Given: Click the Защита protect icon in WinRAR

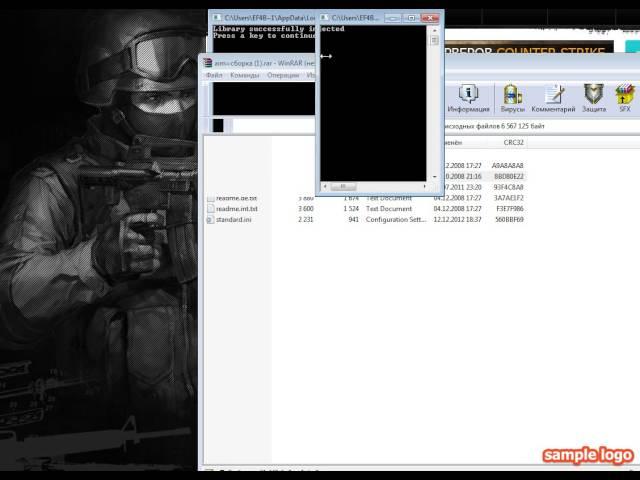Looking at the screenshot, I should click(594, 98).
